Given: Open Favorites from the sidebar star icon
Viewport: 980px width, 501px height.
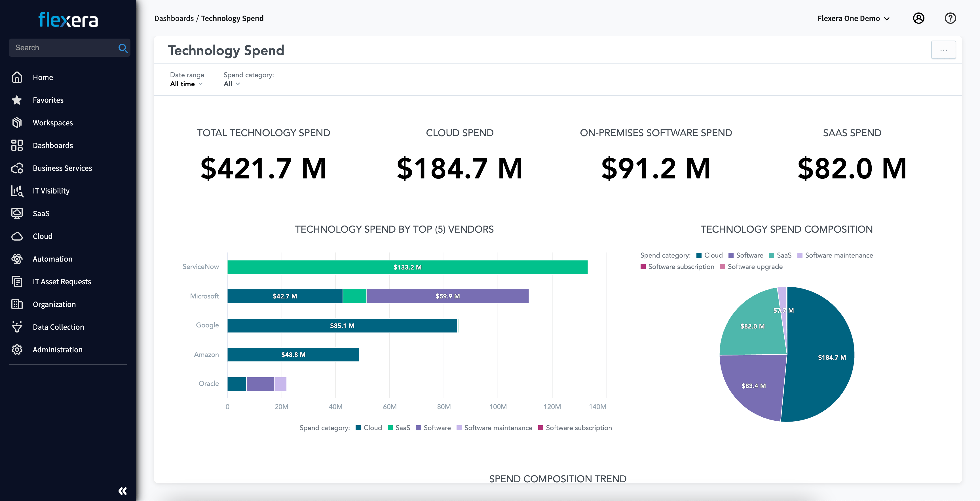Looking at the screenshot, I should click(17, 100).
